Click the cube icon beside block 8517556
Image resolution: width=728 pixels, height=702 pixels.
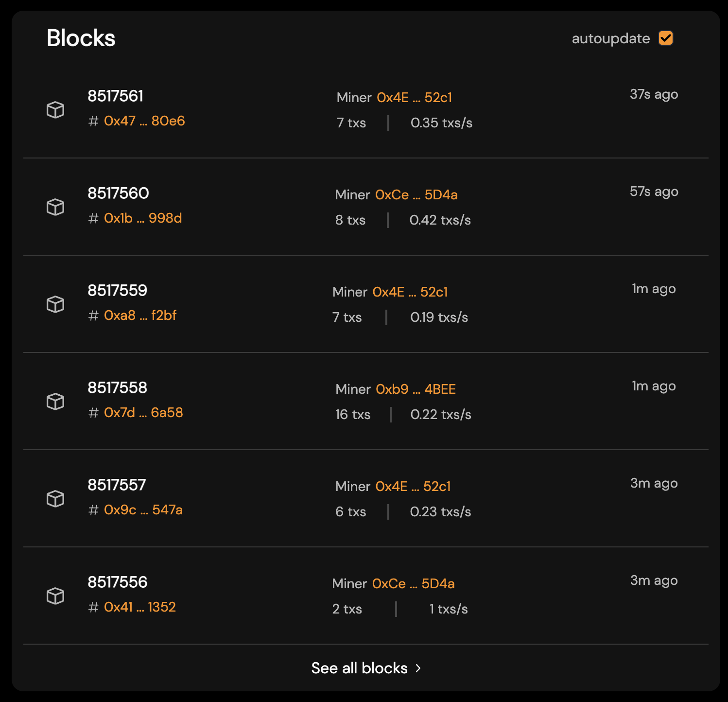pos(55,596)
